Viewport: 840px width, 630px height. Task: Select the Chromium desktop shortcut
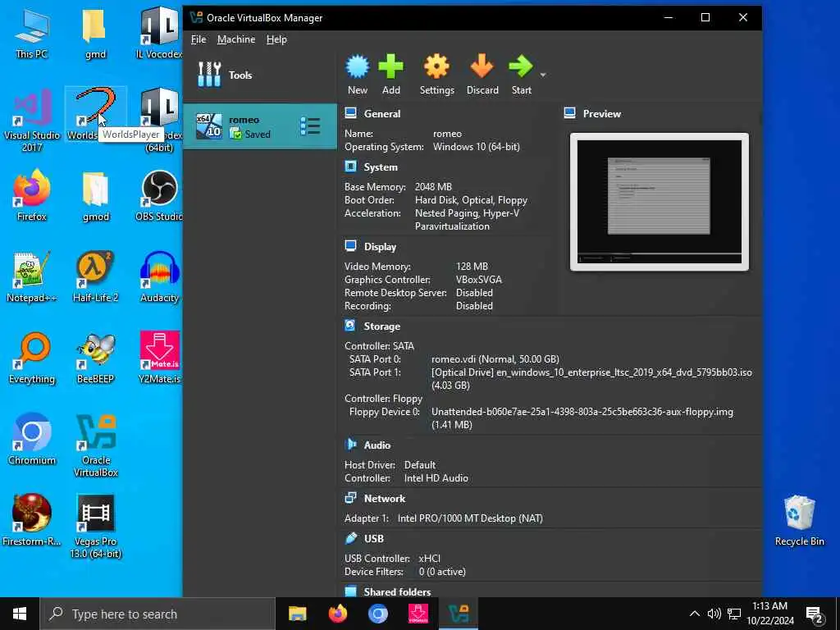(x=32, y=440)
